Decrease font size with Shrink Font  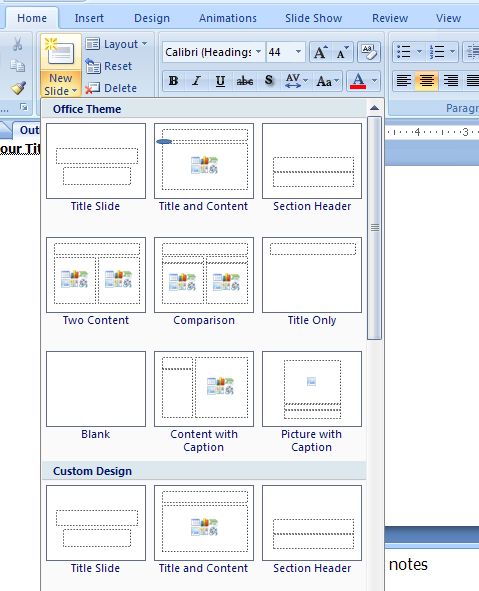[343, 52]
